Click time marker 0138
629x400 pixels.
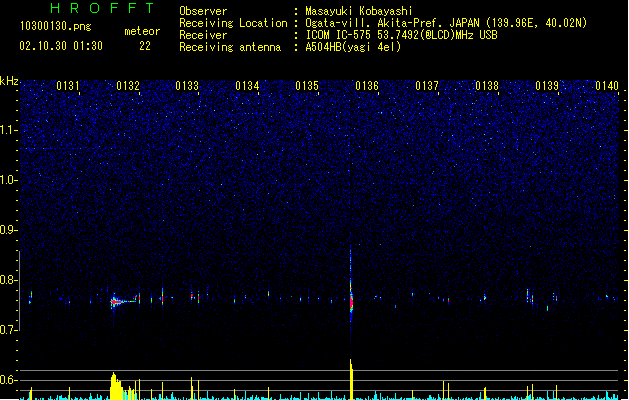pyautogui.click(x=487, y=85)
